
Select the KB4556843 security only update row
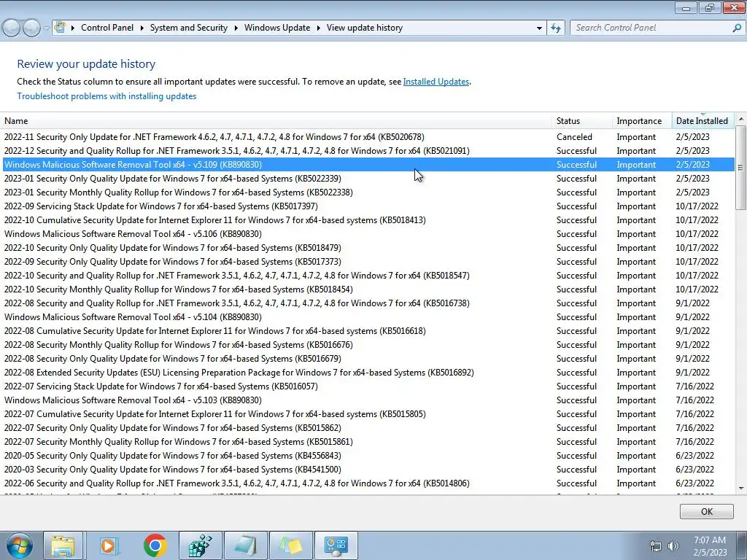point(368,456)
